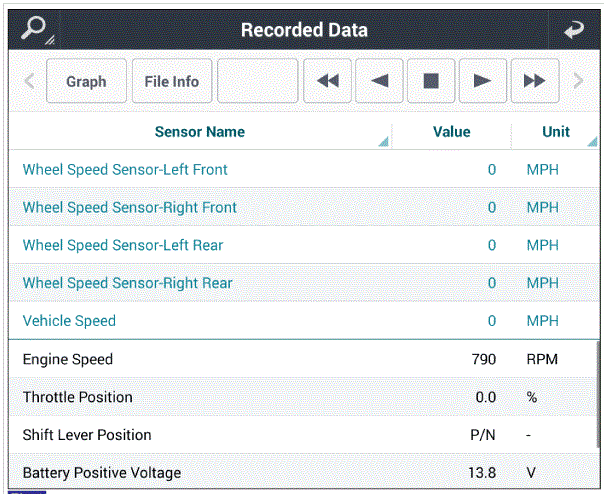
Task: Show more toolbar items with right chevron
Action: (x=578, y=81)
